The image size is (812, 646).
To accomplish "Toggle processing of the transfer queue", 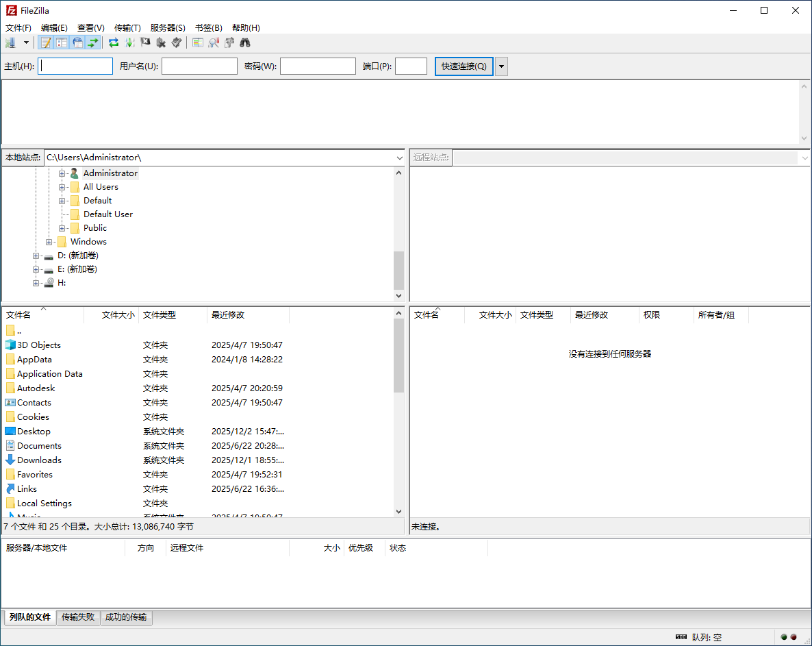I will [129, 42].
